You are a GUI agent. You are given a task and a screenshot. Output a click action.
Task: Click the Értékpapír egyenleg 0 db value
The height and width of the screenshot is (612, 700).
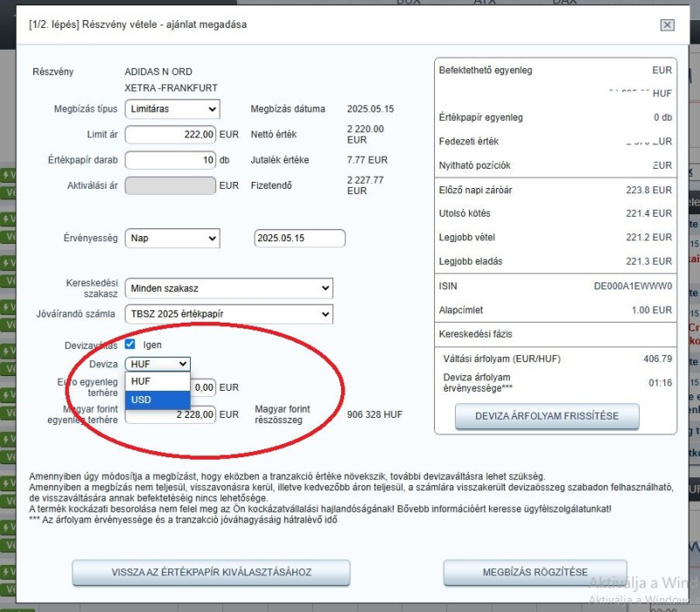click(662, 117)
